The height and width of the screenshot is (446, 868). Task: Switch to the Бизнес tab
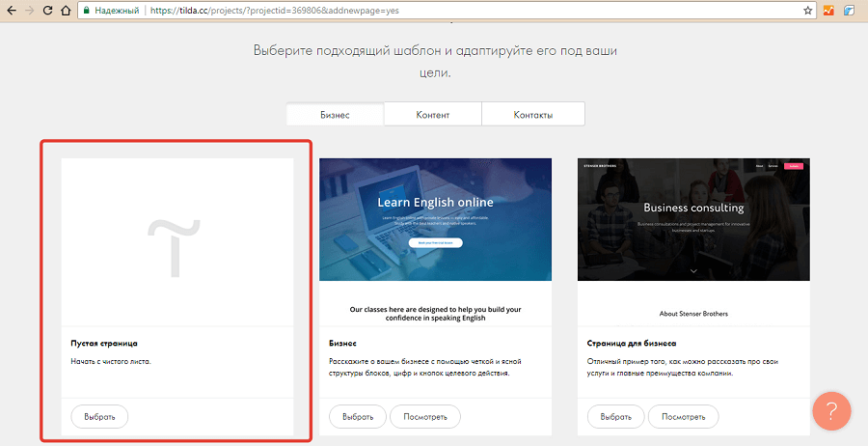click(x=335, y=115)
